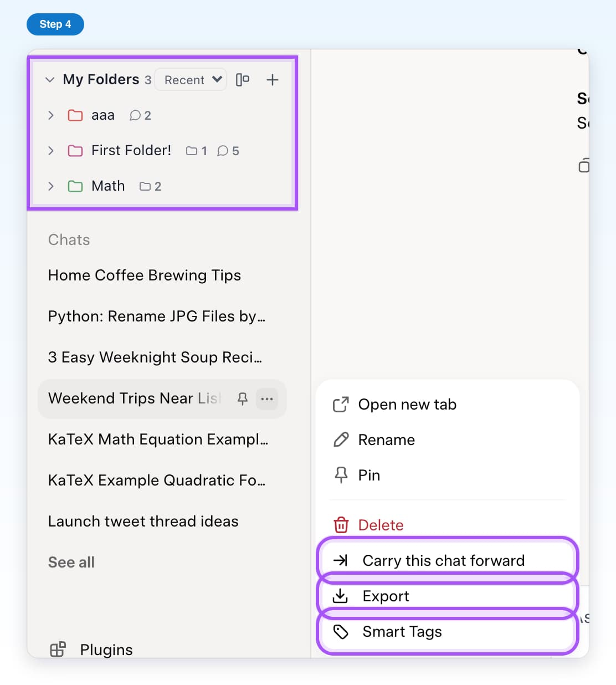This screenshot has height=685, width=616.
Task: Open KaTeX Example Quadratic chat
Action: (x=157, y=480)
